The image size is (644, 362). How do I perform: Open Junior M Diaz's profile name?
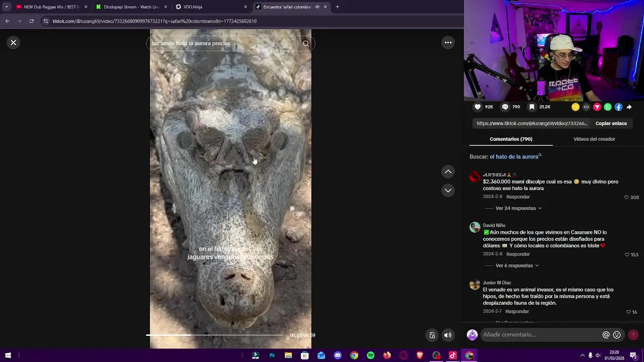click(497, 283)
